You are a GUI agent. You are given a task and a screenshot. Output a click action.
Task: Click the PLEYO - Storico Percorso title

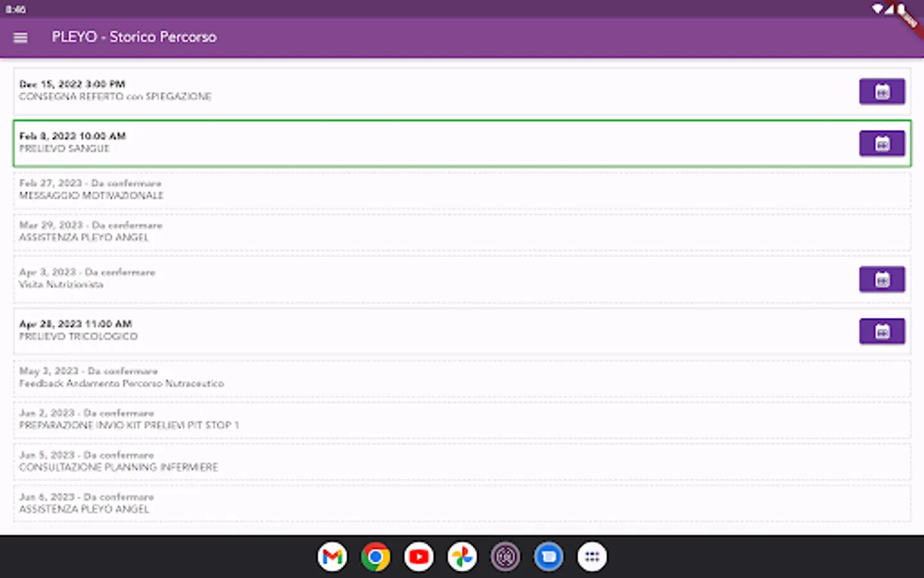tap(134, 37)
